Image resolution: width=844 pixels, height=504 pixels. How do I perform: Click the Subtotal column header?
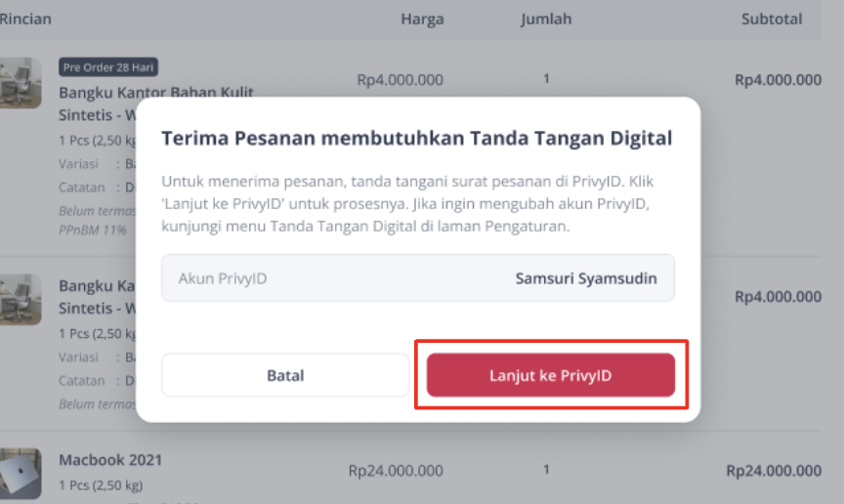point(772,19)
